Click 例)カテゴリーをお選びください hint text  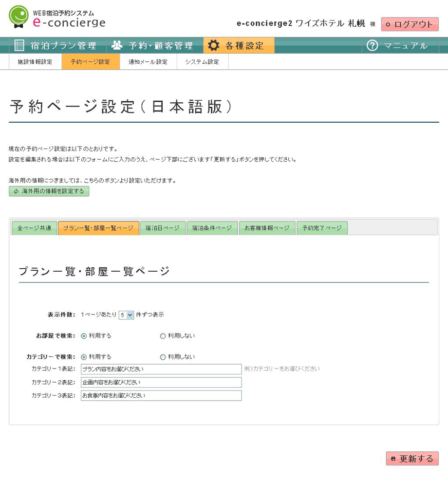(x=282, y=369)
